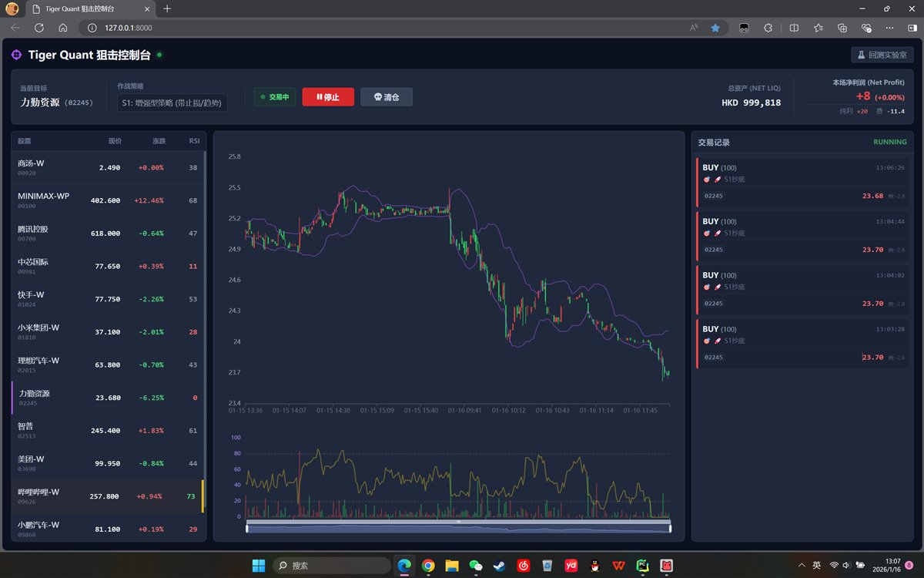Screen dimensions: 924x578
Task: Click the 清仓 liquidate button
Action: point(387,97)
